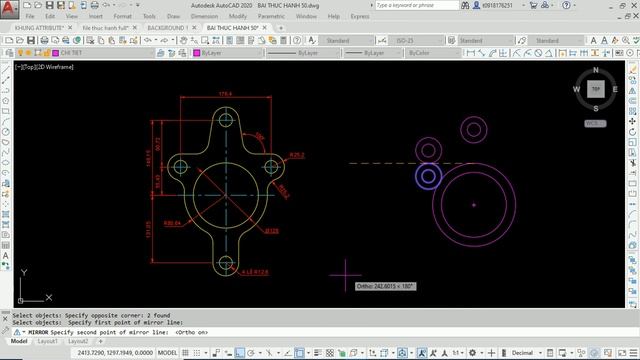Viewport: 640px width, 360px height.
Task: Click the Undo arrow in the Standard toolbar
Action: tap(148, 40)
